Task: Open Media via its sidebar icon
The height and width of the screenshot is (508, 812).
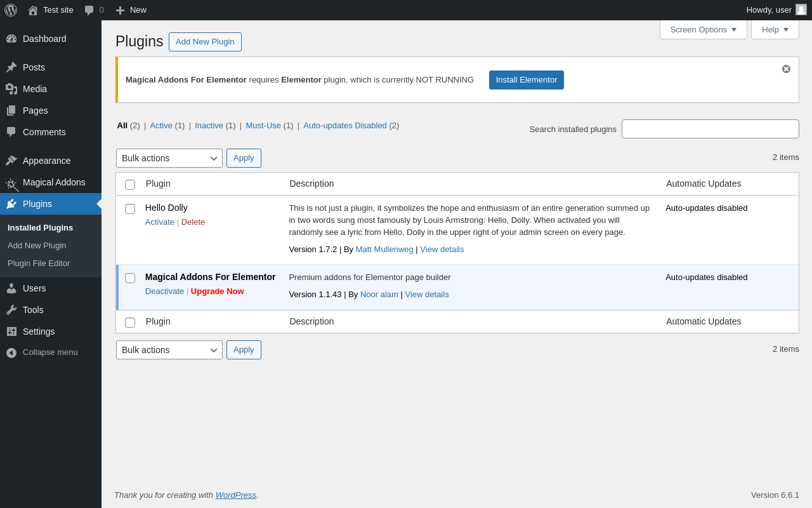Action: (x=11, y=89)
